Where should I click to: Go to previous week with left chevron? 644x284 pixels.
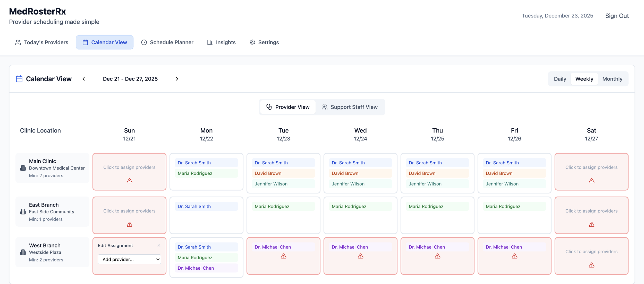click(x=84, y=79)
